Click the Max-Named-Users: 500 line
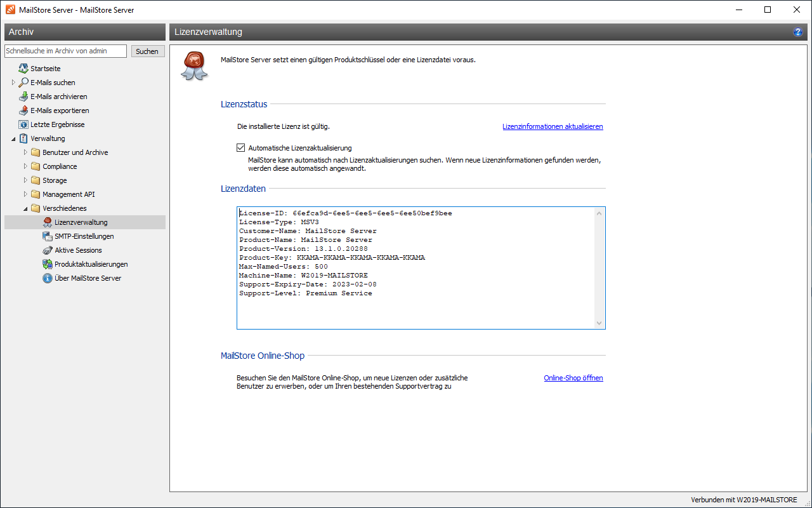The height and width of the screenshot is (508, 812). [284, 267]
